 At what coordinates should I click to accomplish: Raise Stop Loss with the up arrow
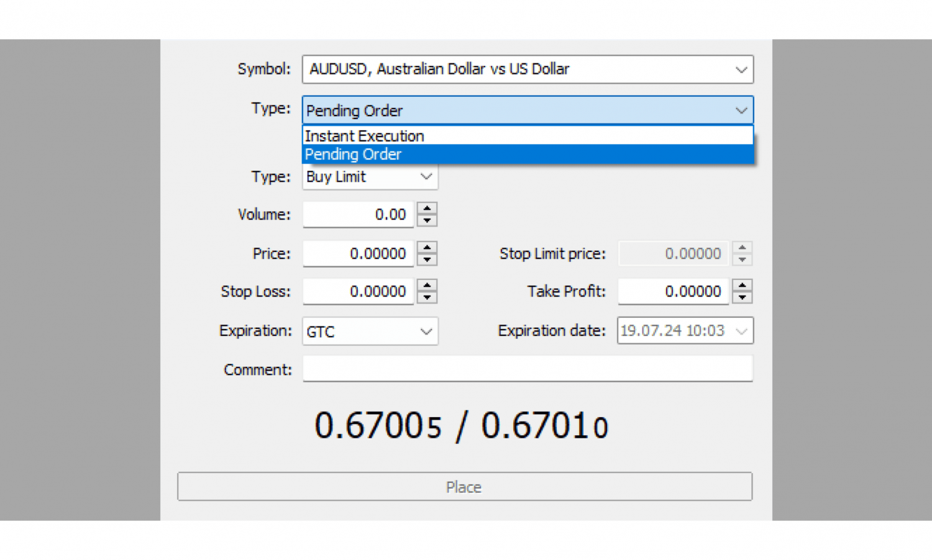(x=427, y=285)
